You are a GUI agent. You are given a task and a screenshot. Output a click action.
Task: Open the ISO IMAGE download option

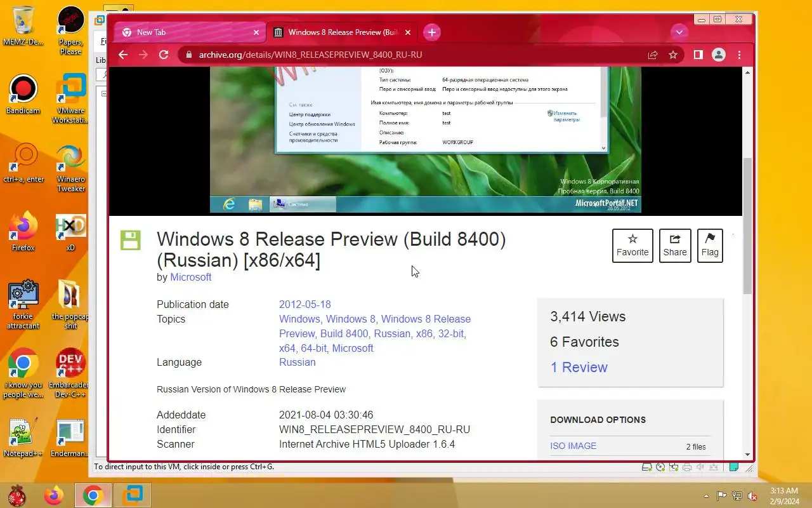(573, 446)
